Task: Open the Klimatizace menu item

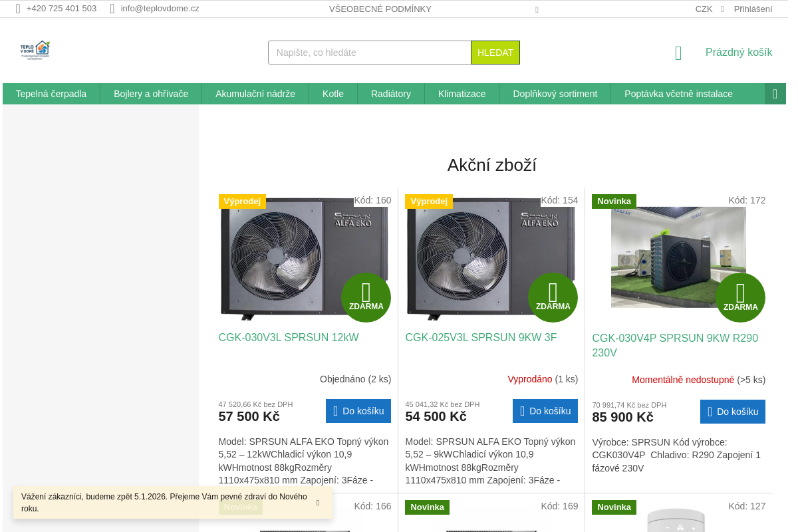Action: [x=462, y=94]
